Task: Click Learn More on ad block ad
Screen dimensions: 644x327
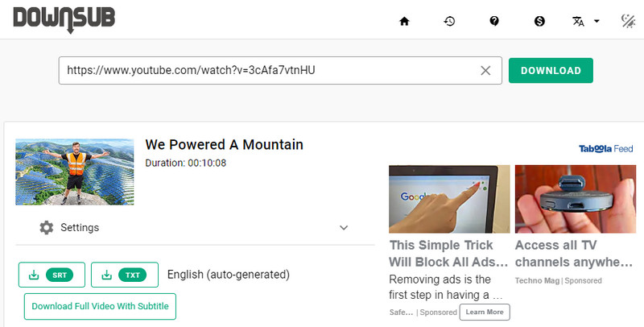Action: coord(485,313)
